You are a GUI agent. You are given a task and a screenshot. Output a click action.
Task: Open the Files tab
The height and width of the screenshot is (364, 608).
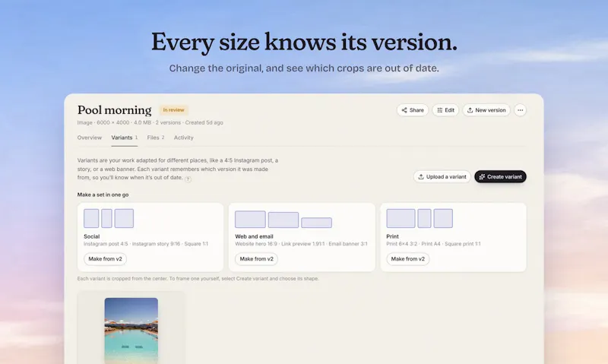(x=156, y=138)
